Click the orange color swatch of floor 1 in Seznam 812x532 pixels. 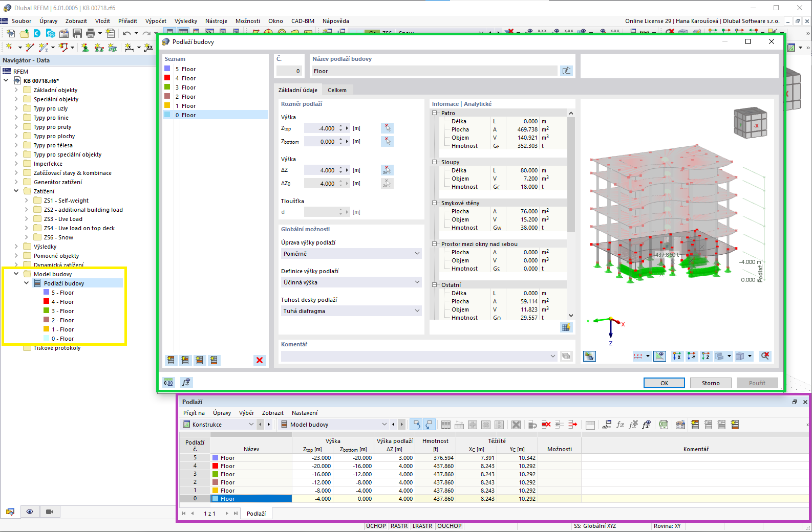(167, 105)
